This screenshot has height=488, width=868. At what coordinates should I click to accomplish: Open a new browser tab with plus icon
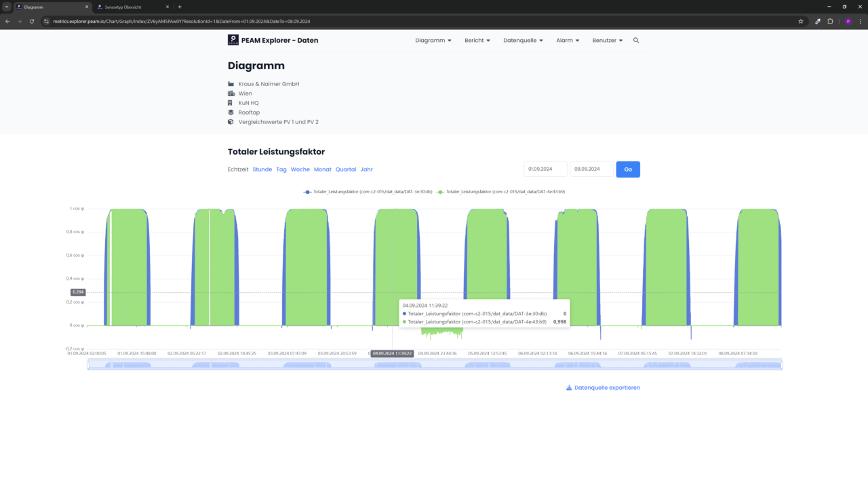pos(180,7)
